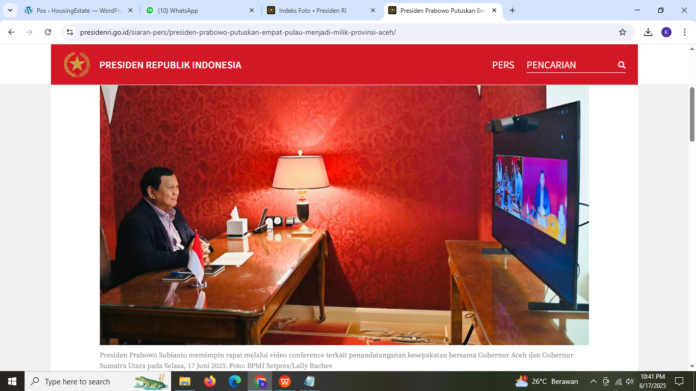Open a new browser tab

pyautogui.click(x=512, y=10)
